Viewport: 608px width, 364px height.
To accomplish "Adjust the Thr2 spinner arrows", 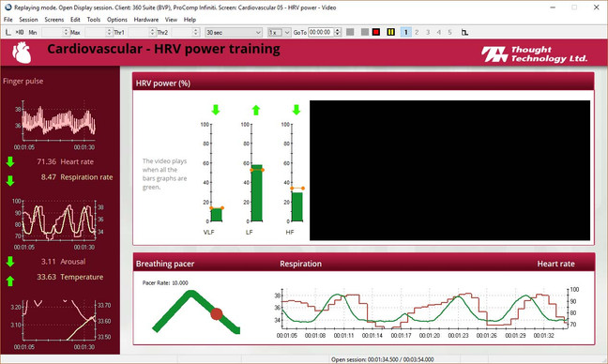I will (x=196, y=32).
